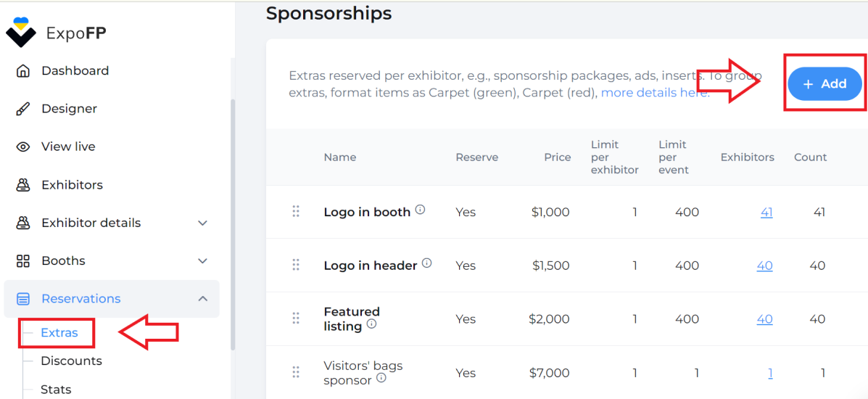Click the drag handle for Visitors' bags sponsor row
This screenshot has width=868, height=399.
point(296,372)
